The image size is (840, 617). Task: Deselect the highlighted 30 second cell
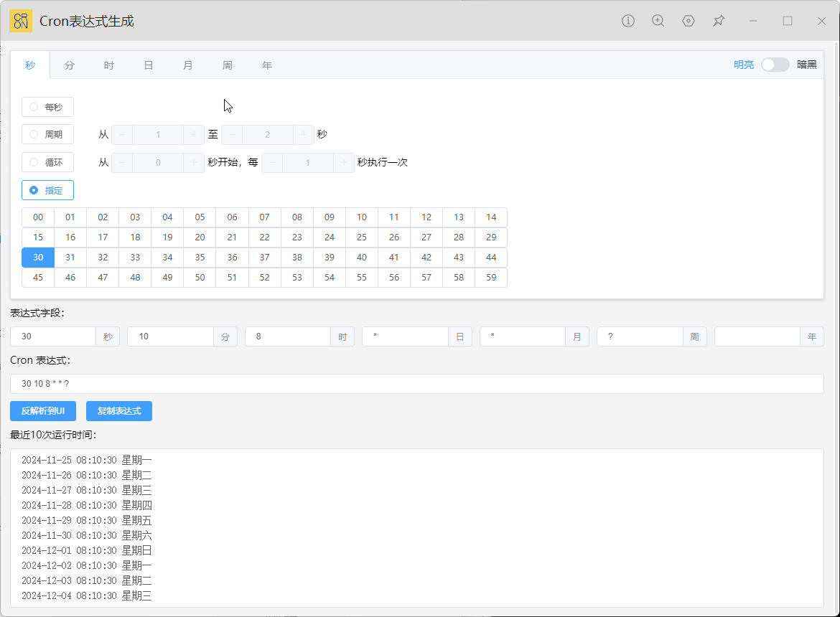pos(38,258)
